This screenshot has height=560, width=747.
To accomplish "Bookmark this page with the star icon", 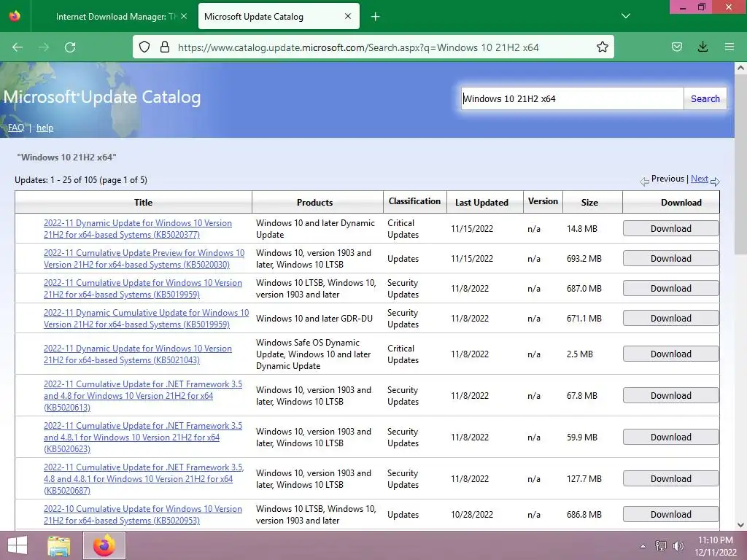I will coord(602,47).
